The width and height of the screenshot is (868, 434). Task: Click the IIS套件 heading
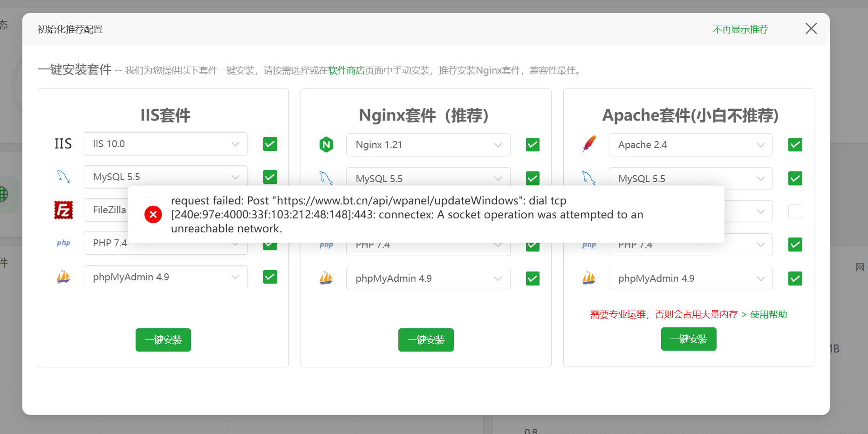coord(165,115)
